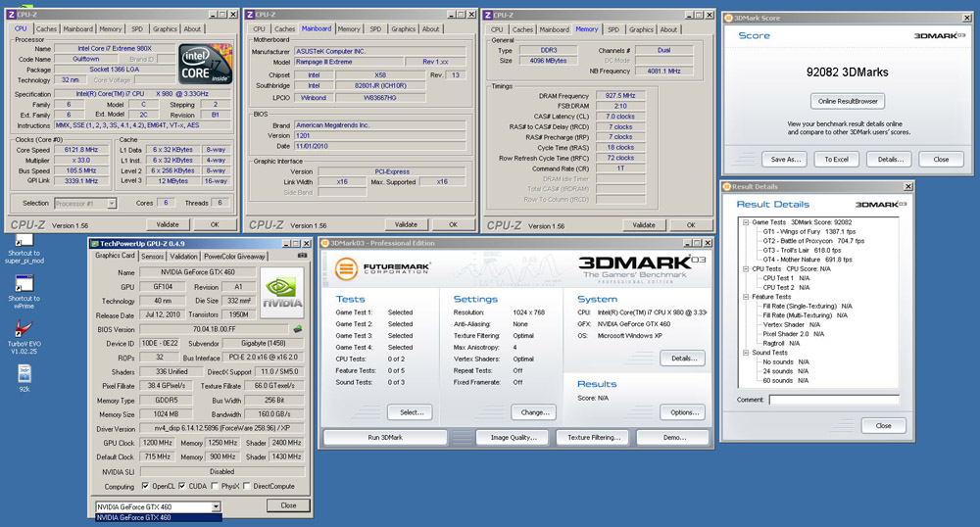Click the Intel Core i7 logo in CPU-Z

point(205,64)
